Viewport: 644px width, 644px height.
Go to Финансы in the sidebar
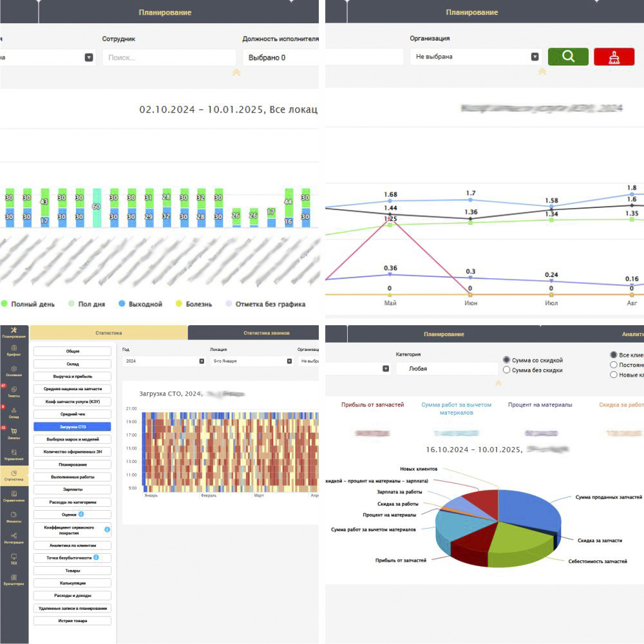(x=14, y=516)
